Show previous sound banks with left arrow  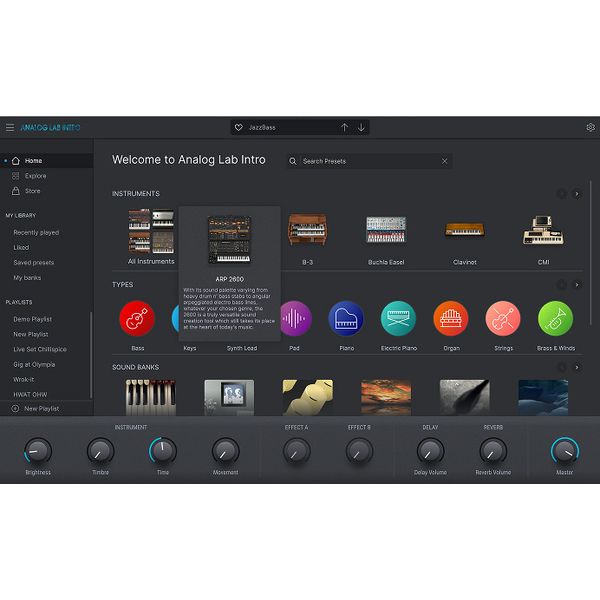(x=561, y=367)
